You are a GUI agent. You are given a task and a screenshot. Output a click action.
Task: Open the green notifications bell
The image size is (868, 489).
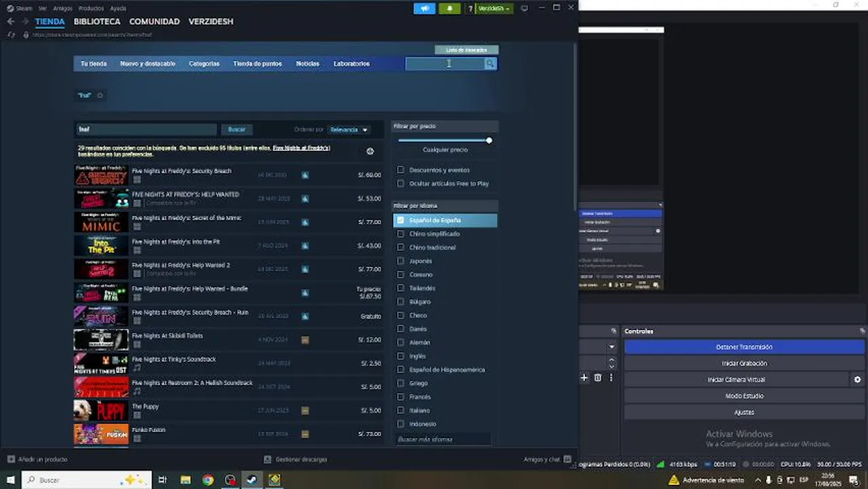pyautogui.click(x=450, y=8)
